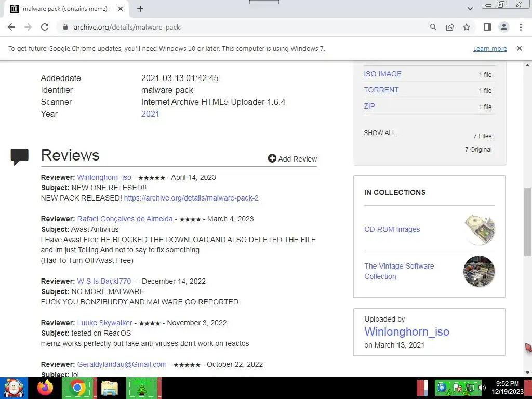View site info via the padlock icon
Viewport: 532px width, 399px height.
pos(65,27)
